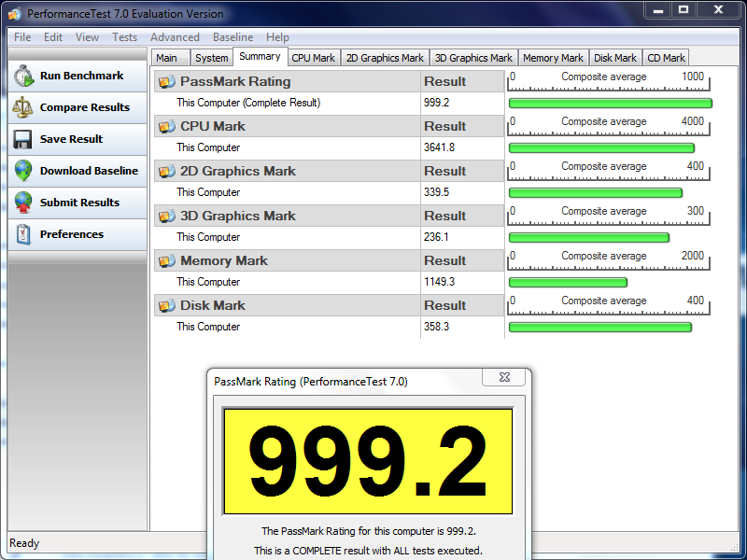The width and height of the screenshot is (747, 560).
Task: Switch to the Disk Mark tab
Action: click(615, 58)
